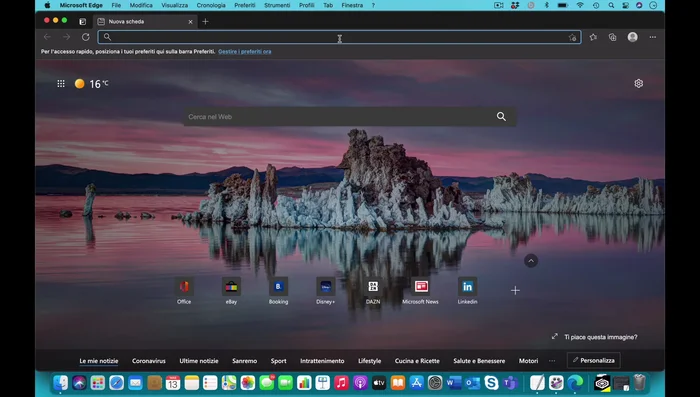Open Microsoft Teams from the Dock
This screenshot has height=397, width=700.
point(509,383)
